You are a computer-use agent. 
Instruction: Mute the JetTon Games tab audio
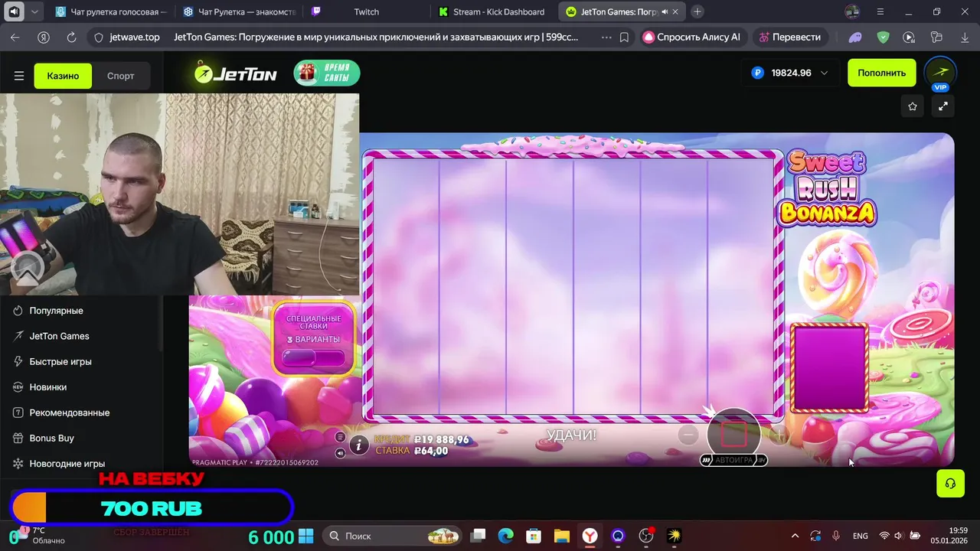(664, 12)
